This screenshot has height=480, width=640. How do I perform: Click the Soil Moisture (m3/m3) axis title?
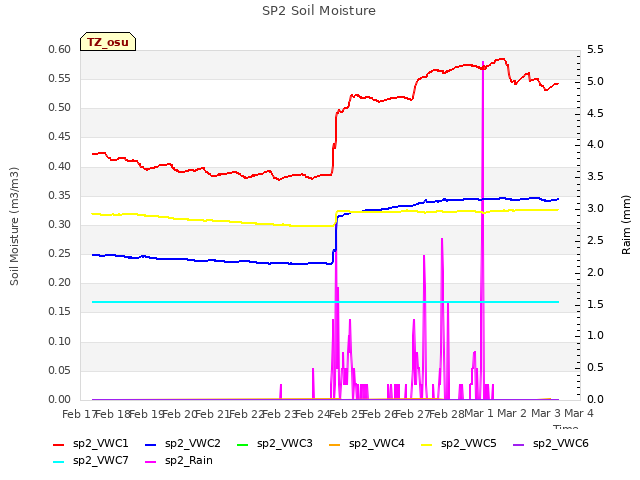pyautogui.click(x=14, y=226)
